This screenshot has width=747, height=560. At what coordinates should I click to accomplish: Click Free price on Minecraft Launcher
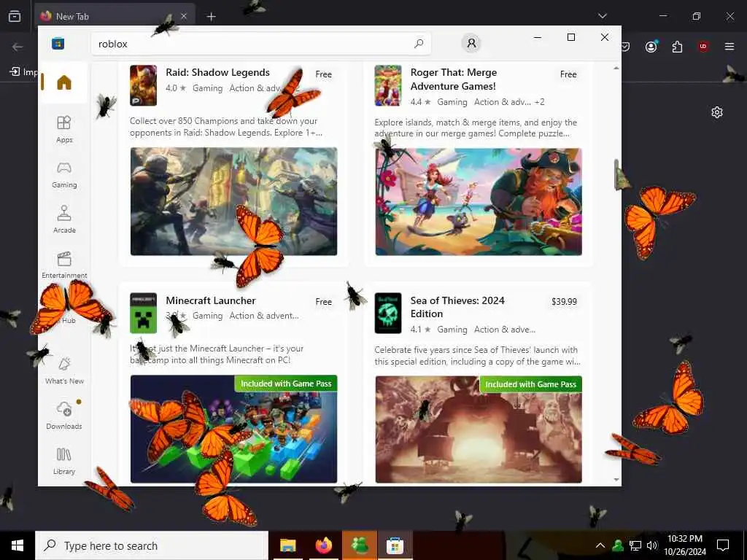(323, 302)
